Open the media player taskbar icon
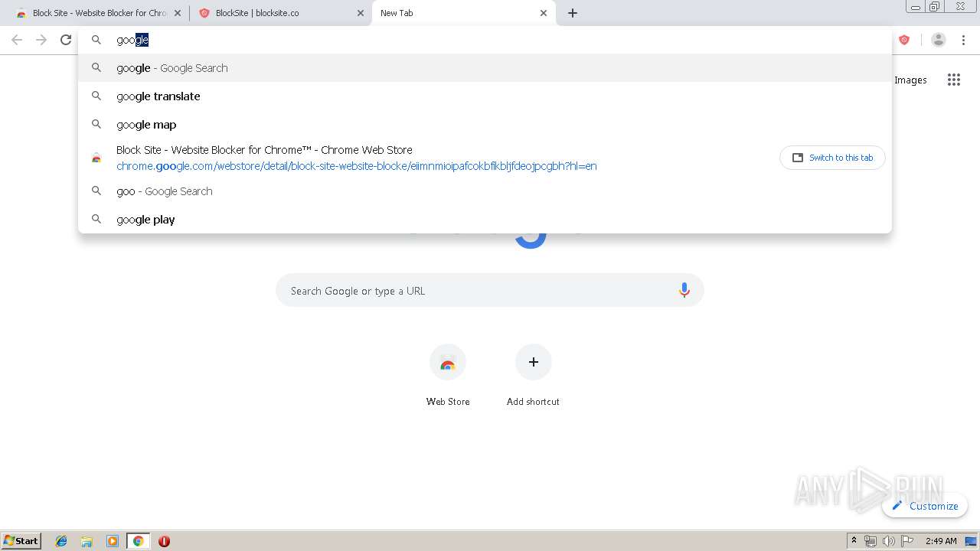The height and width of the screenshot is (551, 980). [x=113, y=541]
